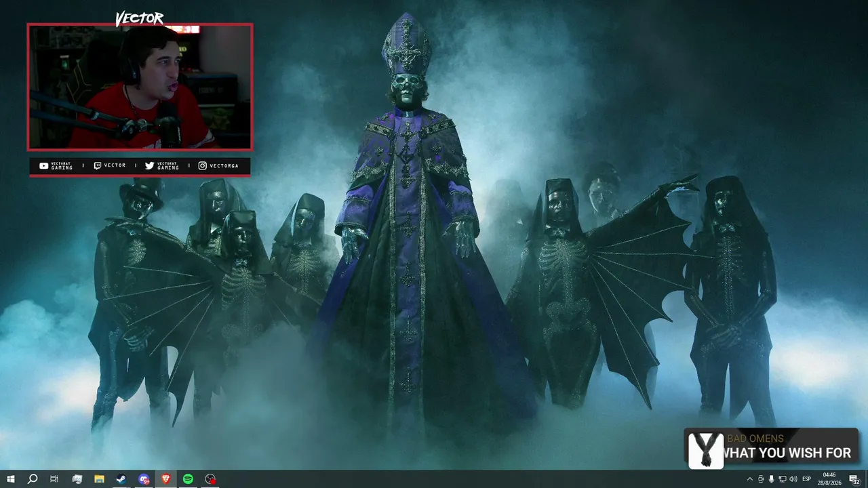This screenshot has height=488, width=868.
Task: Open Task View from the taskbar
Action: click(x=54, y=479)
